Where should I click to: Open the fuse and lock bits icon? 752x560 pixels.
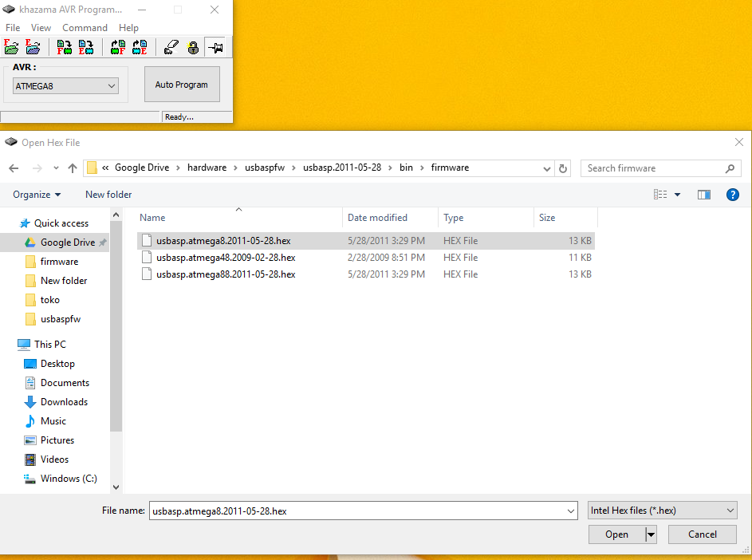point(193,48)
